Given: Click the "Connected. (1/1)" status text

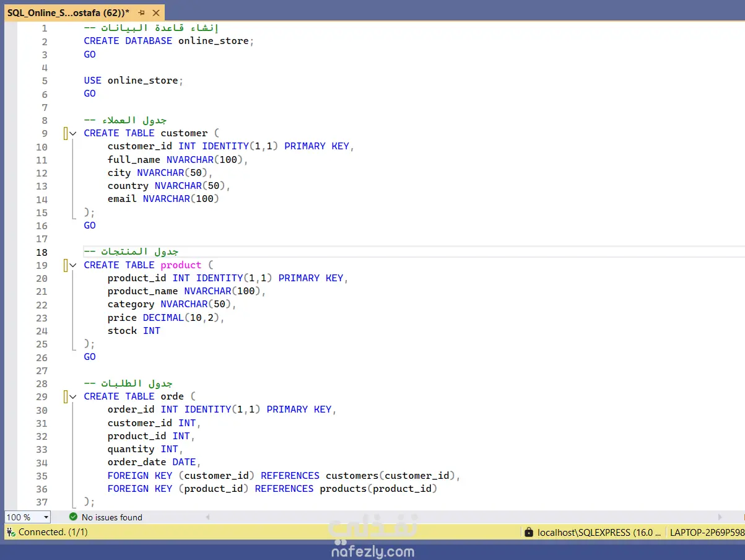Looking at the screenshot, I should [x=53, y=532].
